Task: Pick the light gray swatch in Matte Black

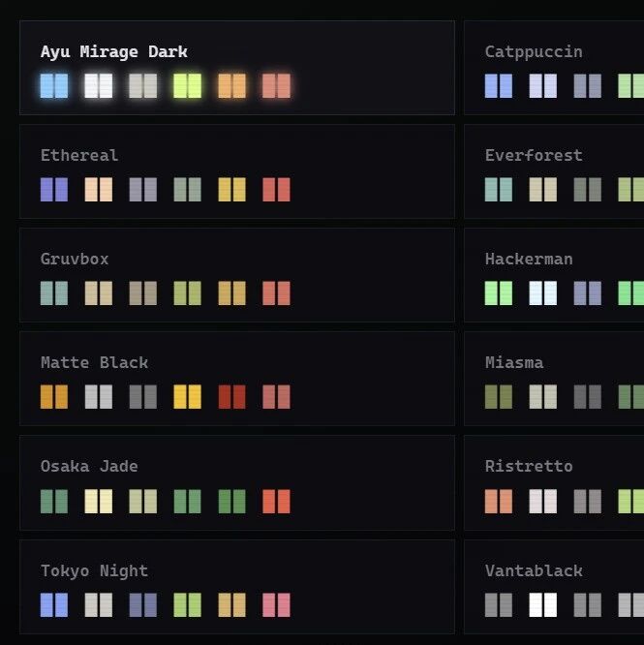Action: click(x=99, y=397)
